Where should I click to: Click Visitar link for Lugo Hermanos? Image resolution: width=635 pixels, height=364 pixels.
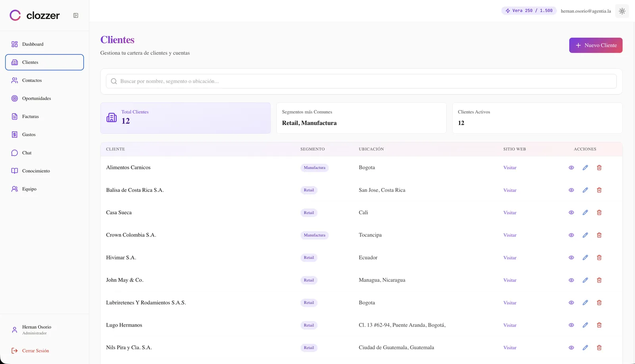tap(510, 325)
